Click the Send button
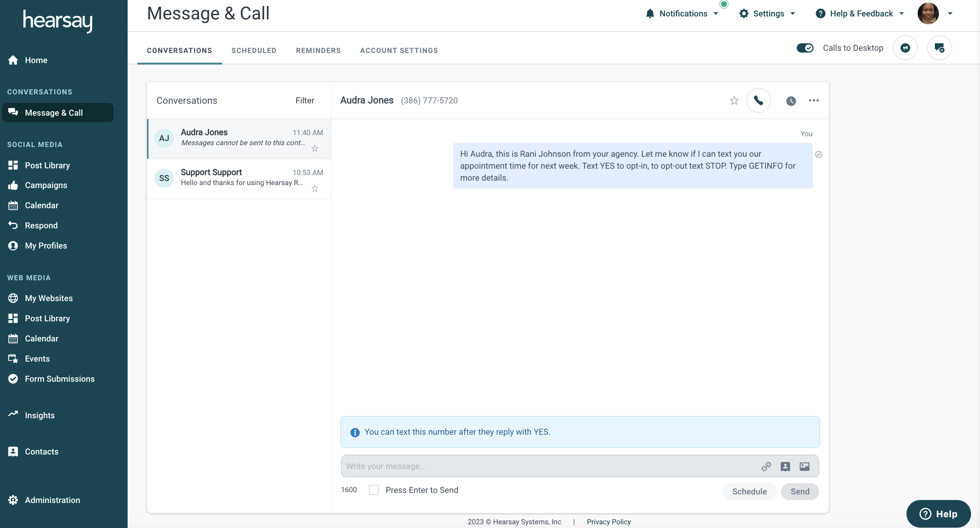980x528 pixels. (800, 491)
